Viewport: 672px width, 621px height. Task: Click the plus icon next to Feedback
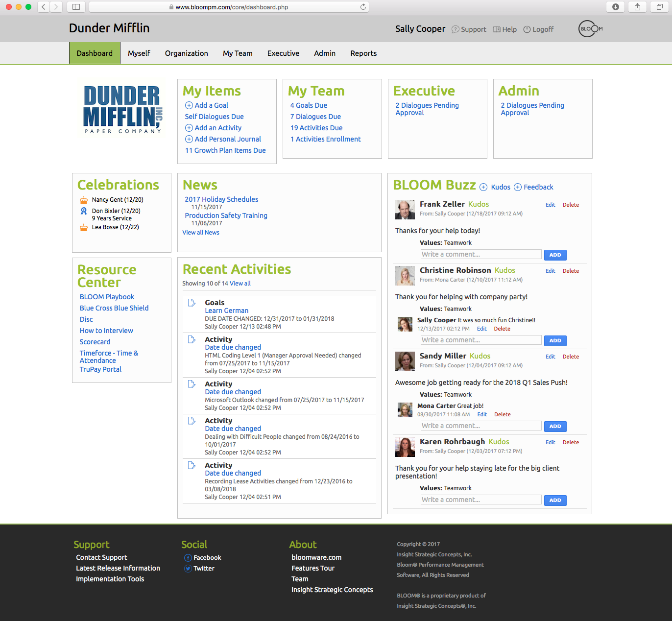(517, 187)
